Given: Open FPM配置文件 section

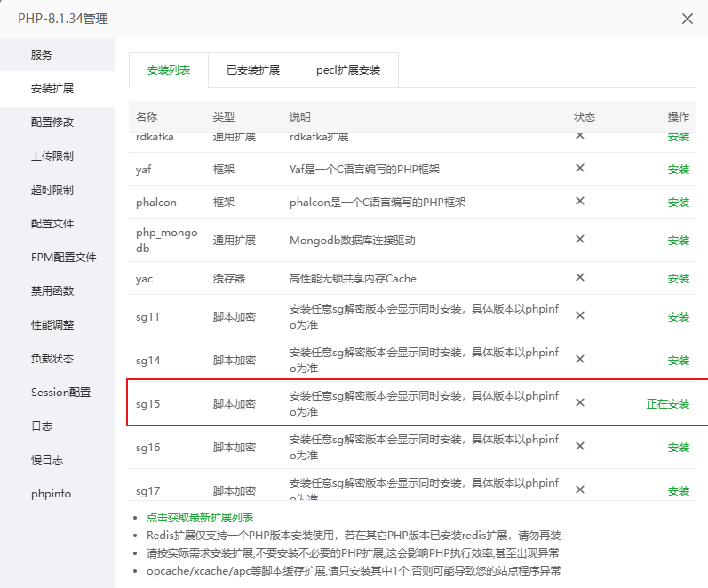Looking at the screenshot, I should point(58,258).
